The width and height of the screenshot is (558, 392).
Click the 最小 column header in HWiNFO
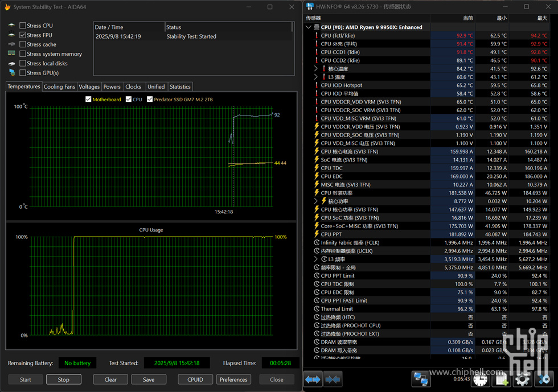pos(493,18)
